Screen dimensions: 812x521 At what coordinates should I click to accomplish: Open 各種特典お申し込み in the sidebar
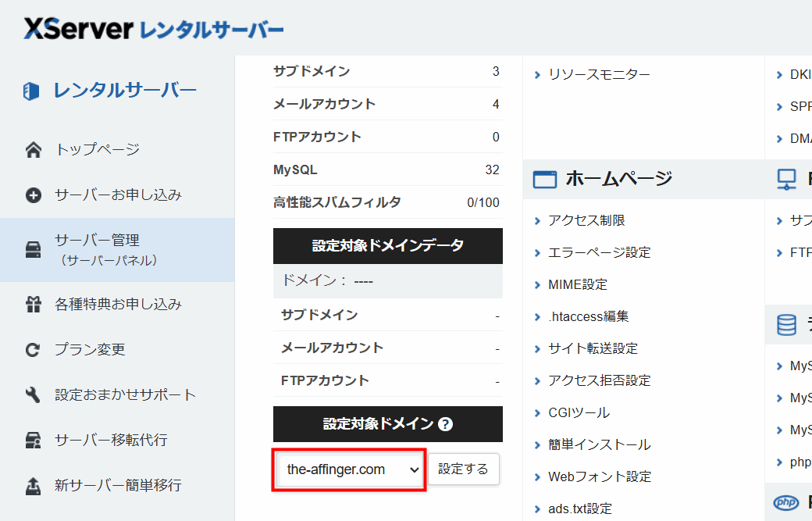pyautogui.click(x=118, y=304)
